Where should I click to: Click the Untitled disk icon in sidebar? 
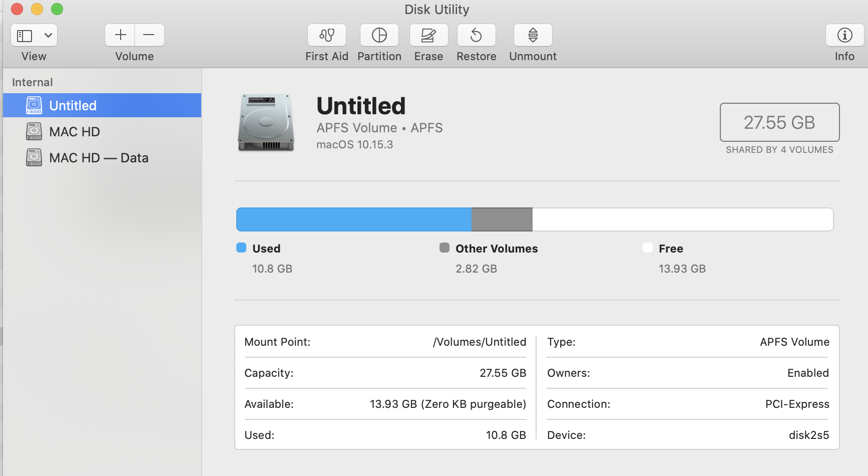point(34,105)
